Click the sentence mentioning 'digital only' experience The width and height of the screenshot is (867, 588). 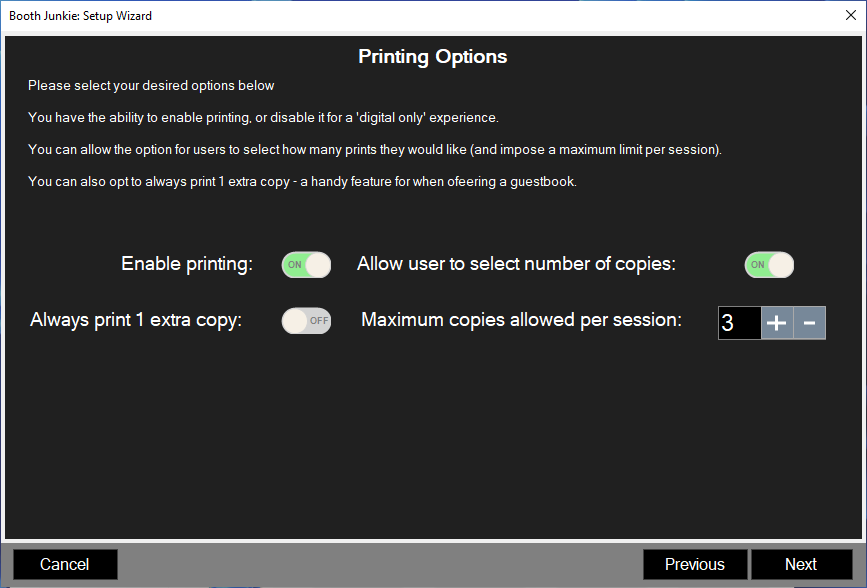click(263, 118)
